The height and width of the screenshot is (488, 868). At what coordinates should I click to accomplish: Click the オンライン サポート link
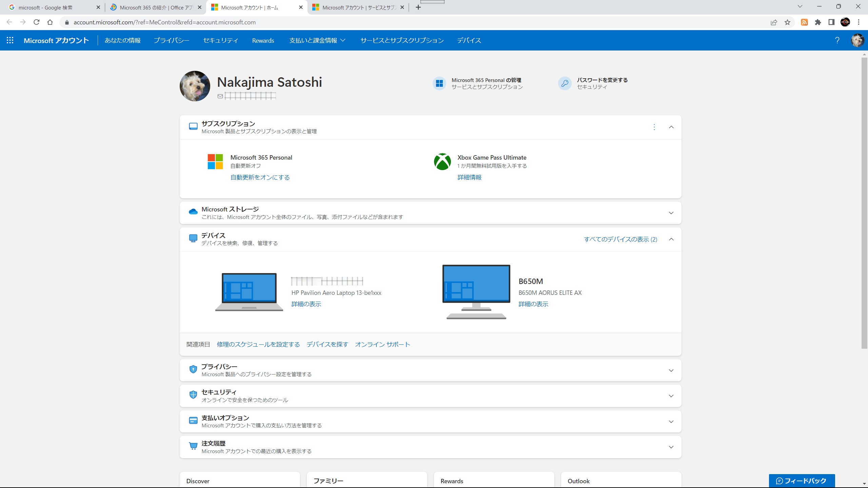[x=382, y=344]
